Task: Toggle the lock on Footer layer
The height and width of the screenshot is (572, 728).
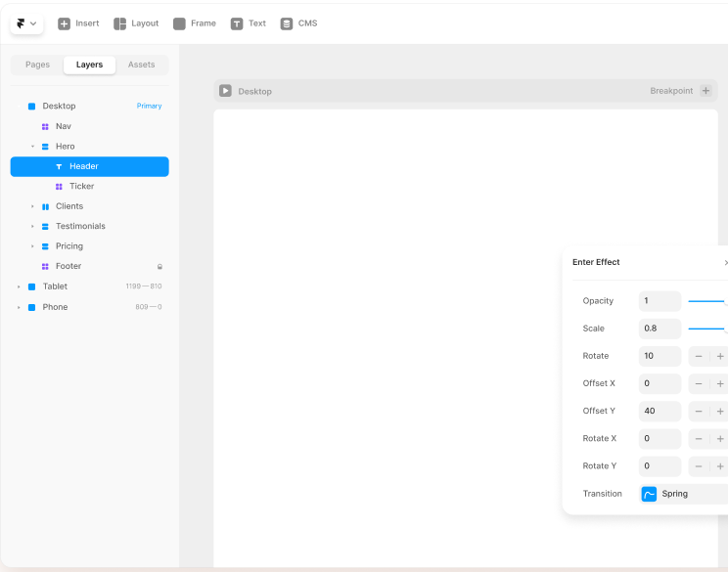Action: [159, 267]
